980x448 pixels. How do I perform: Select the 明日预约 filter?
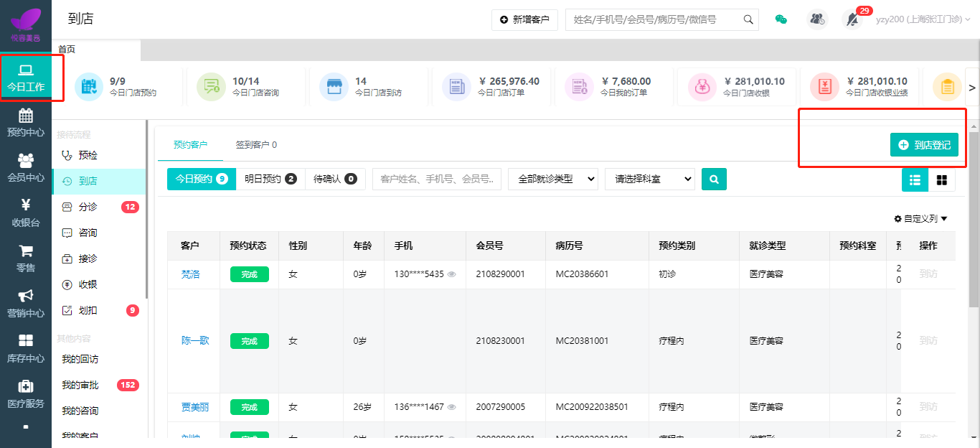pyautogui.click(x=270, y=179)
